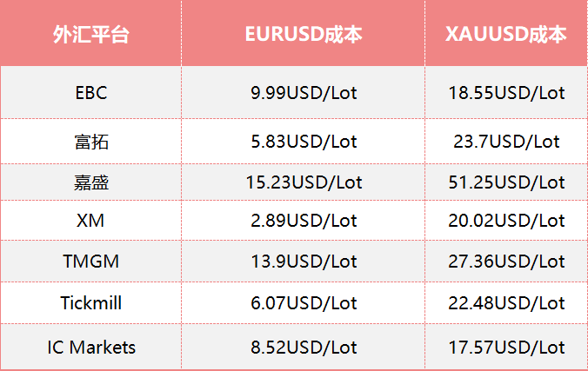Click the 外汇平台 column header
The width and height of the screenshot is (588, 371).
click(90, 34)
